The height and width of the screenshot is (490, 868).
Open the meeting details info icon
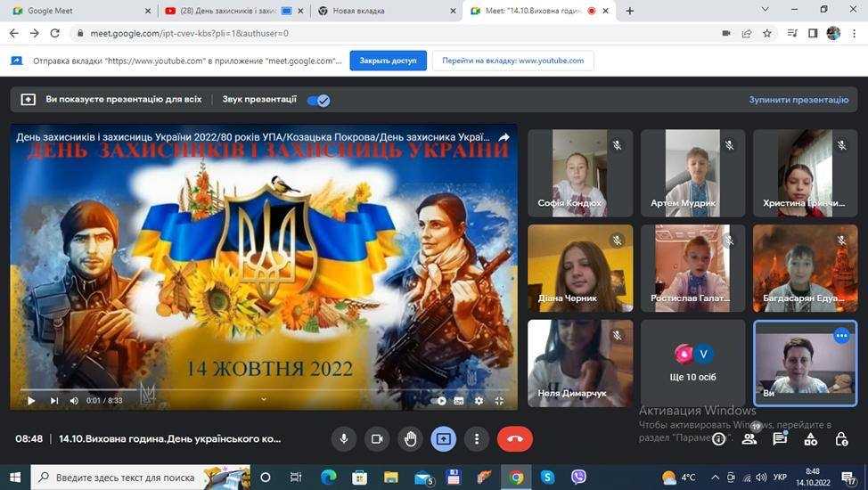coord(718,438)
